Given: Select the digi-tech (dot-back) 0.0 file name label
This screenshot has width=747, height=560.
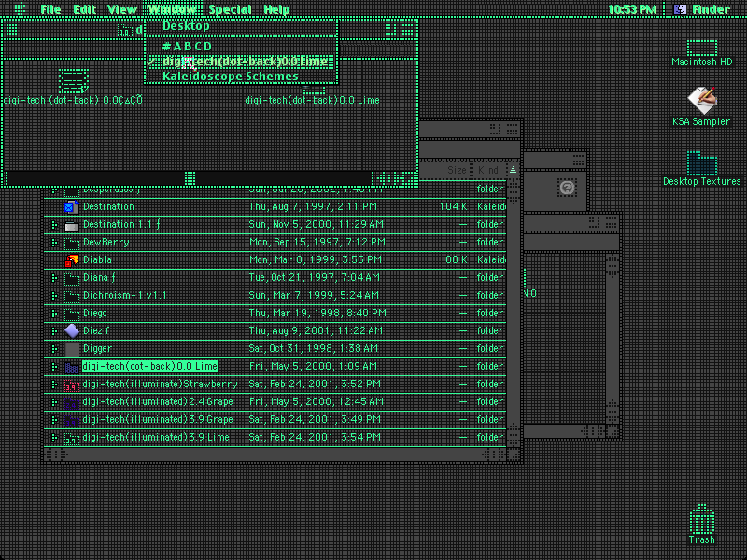Looking at the screenshot, I should [73, 100].
